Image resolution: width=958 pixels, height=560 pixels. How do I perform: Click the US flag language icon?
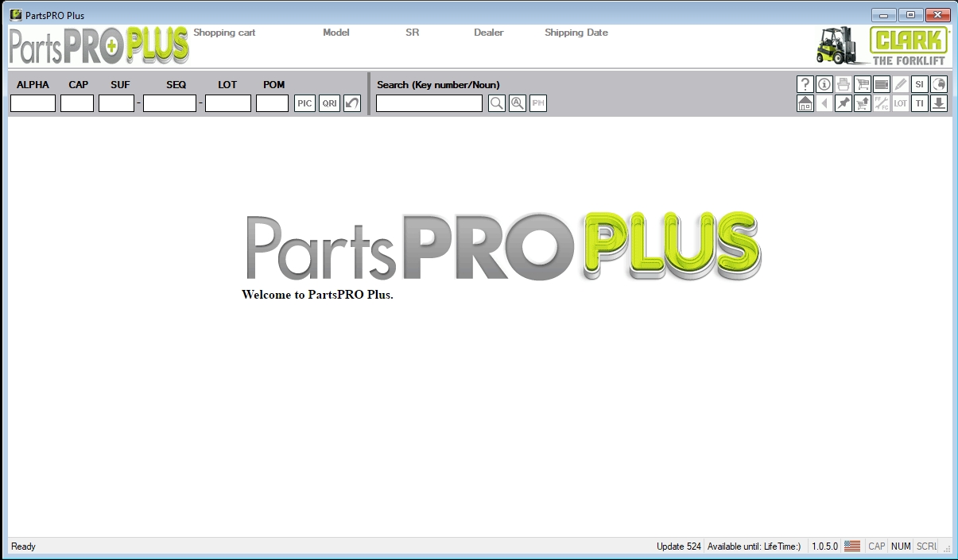852,546
